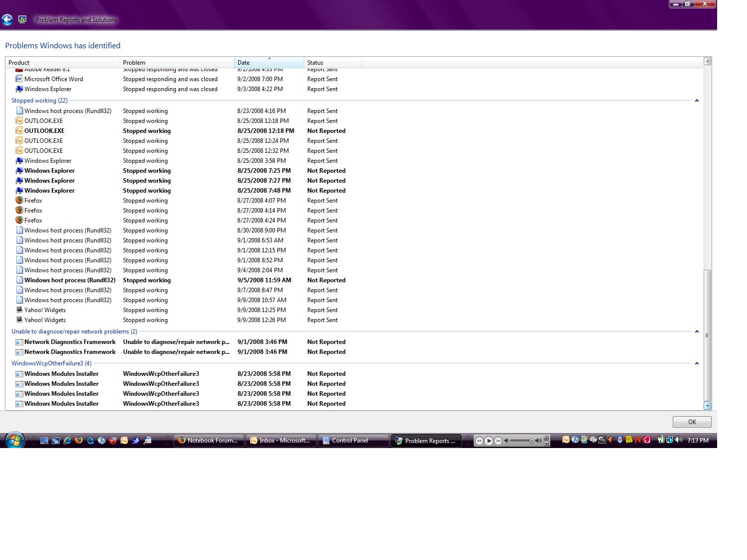Launch Internet Explorer from Quick Launch
The image size is (747, 560).
(67, 441)
